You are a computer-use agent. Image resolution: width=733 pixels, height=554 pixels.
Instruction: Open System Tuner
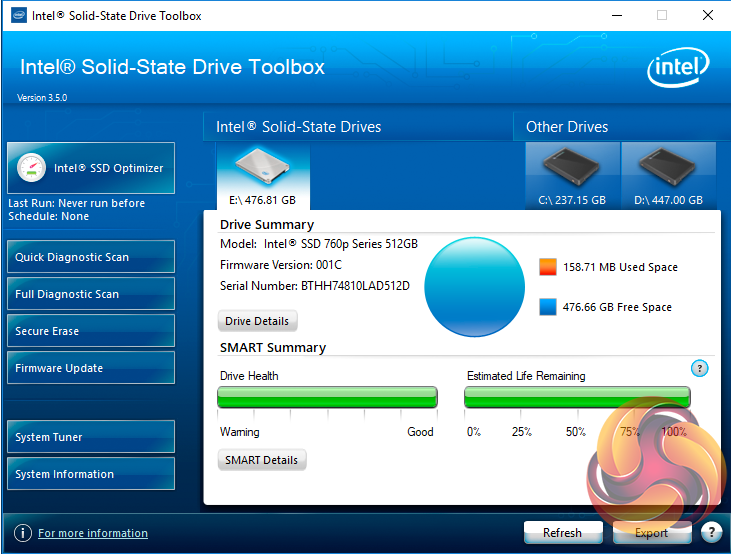pyautogui.click(x=91, y=437)
